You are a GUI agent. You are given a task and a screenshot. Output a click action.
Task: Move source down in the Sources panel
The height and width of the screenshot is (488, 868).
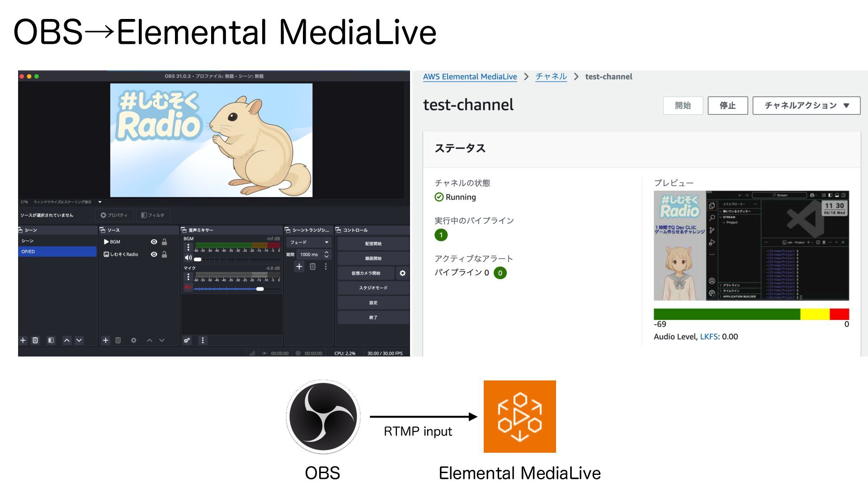coord(162,340)
